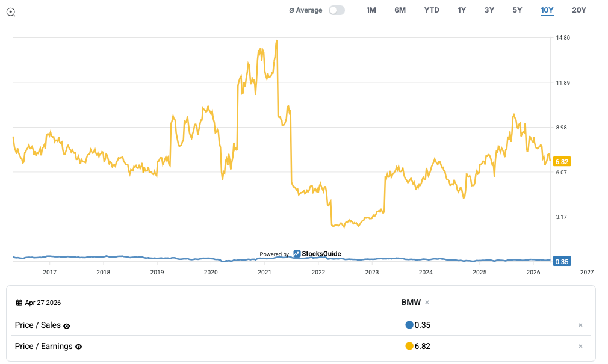Click the blue Price / Sales color dot

tap(409, 325)
